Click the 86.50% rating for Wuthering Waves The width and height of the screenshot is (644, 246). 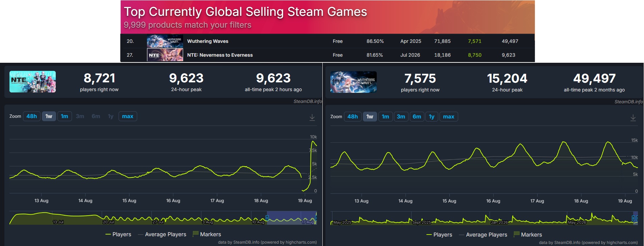click(x=375, y=41)
